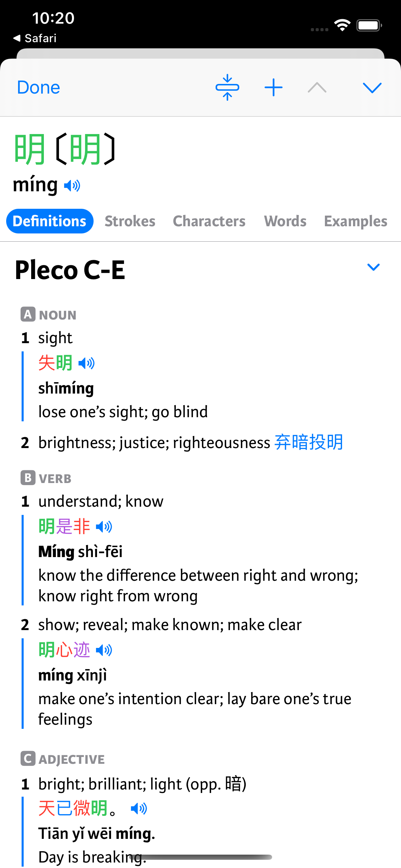Play audio for 天已微明 sentence
401x868 pixels.
(x=139, y=808)
